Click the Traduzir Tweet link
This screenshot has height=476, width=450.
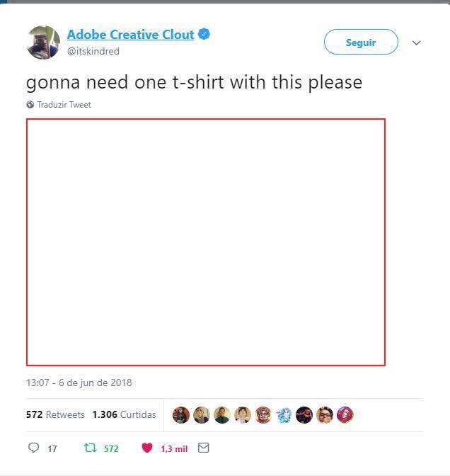pos(64,105)
